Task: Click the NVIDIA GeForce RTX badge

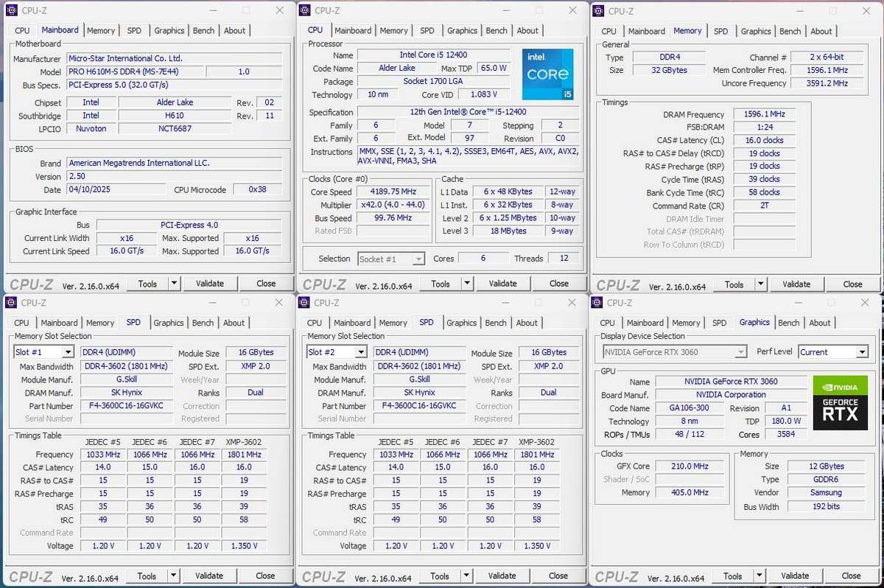Action: (x=840, y=403)
